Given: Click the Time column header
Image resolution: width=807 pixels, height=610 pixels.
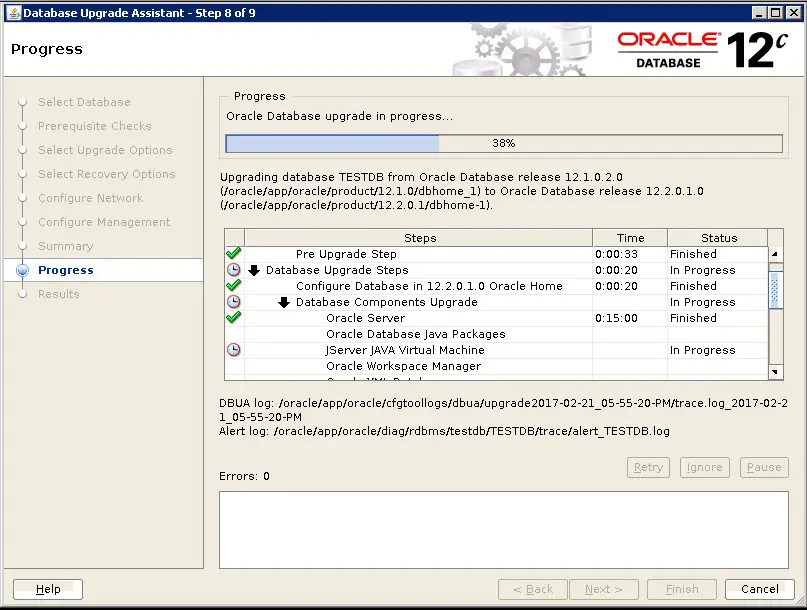Looking at the screenshot, I should (x=630, y=238).
